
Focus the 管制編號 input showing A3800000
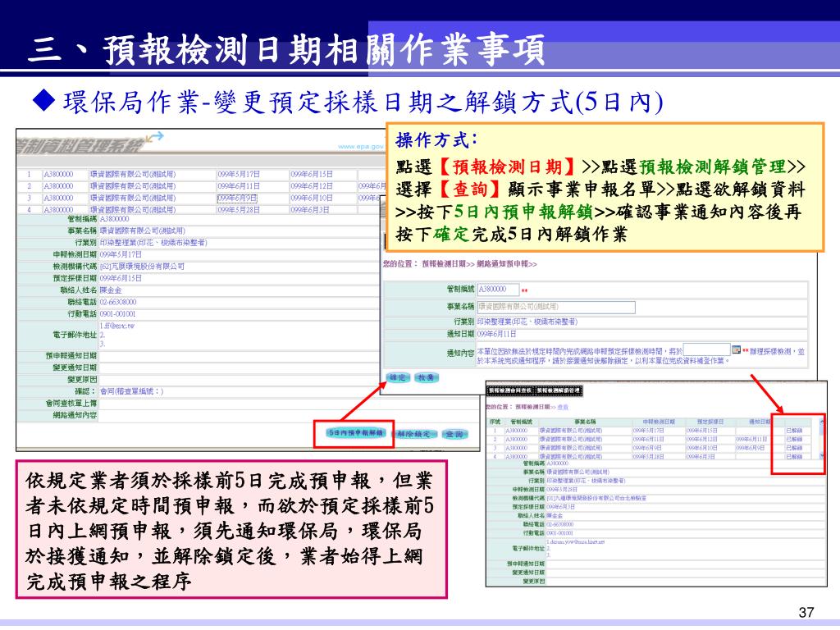pos(498,290)
